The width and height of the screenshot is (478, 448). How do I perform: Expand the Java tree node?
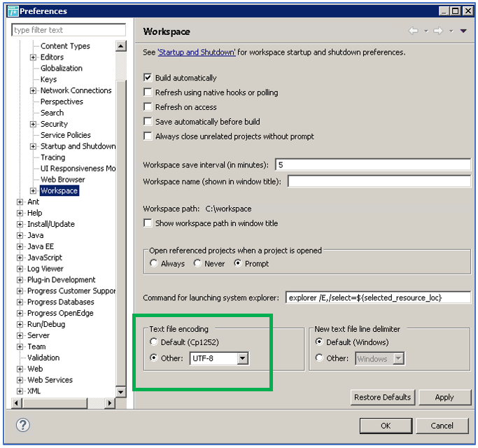click(20, 235)
